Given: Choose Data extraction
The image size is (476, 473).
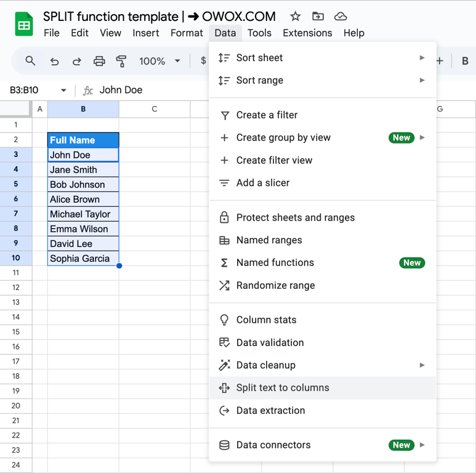Looking at the screenshot, I should tap(323, 410).
